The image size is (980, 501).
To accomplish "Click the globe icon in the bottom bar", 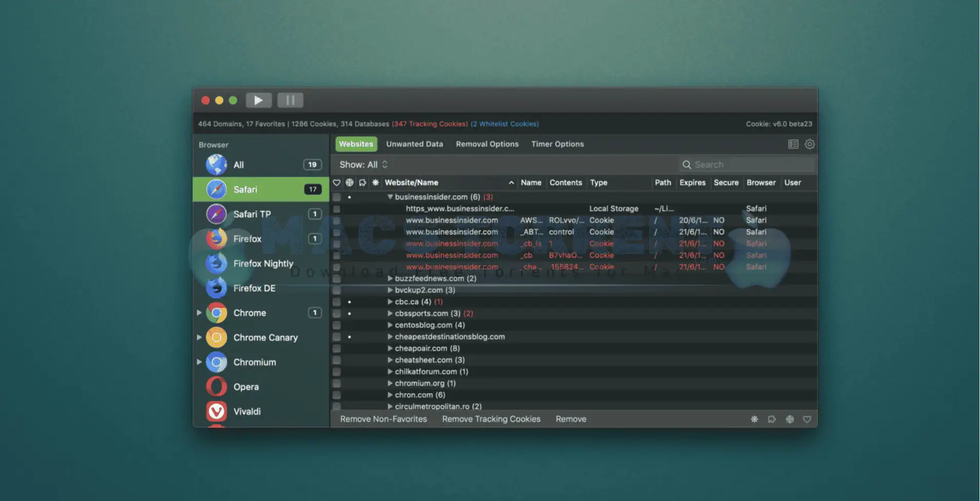I will (x=790, y=419).
